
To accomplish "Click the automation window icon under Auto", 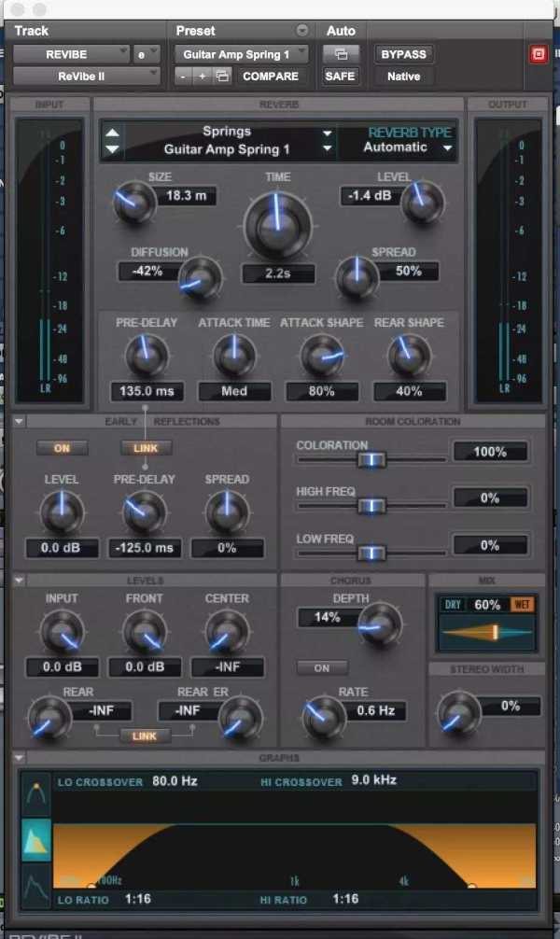I will (x=341, y=54).
